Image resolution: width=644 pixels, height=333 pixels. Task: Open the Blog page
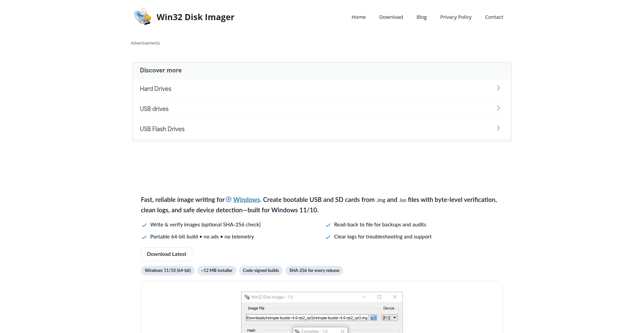(x=422, y=17)
